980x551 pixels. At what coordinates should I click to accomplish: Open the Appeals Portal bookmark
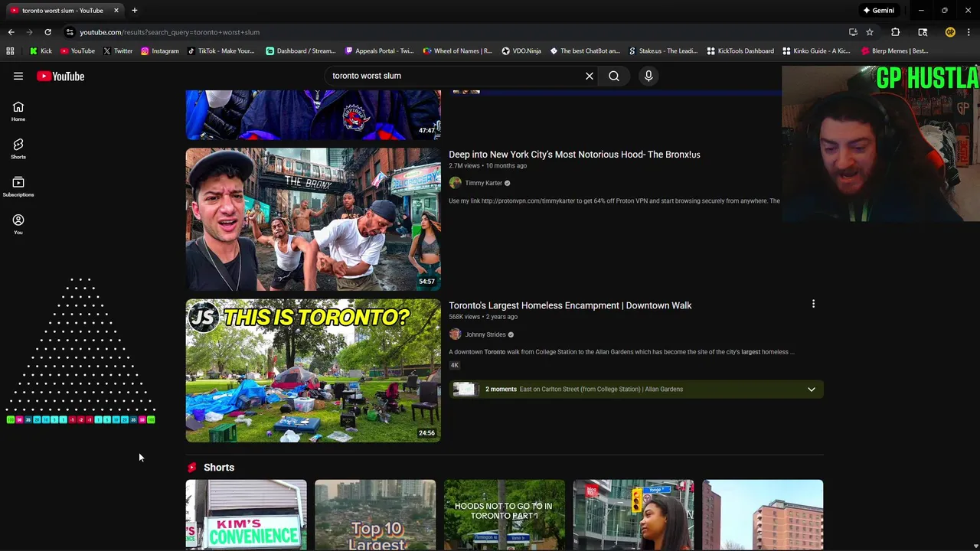[x=379, y=51]
